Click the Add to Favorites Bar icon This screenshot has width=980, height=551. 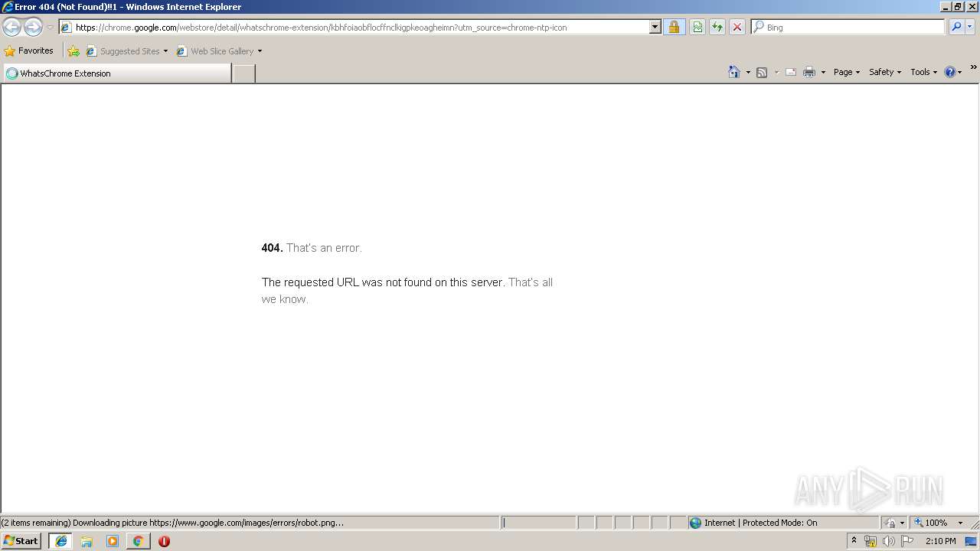pyautogui.click(x=73, y=51)
